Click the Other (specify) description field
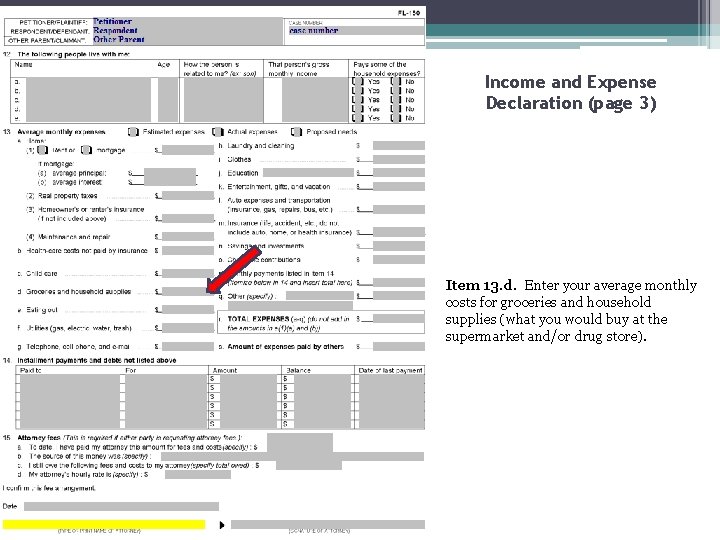 click(x=320, y=296)
